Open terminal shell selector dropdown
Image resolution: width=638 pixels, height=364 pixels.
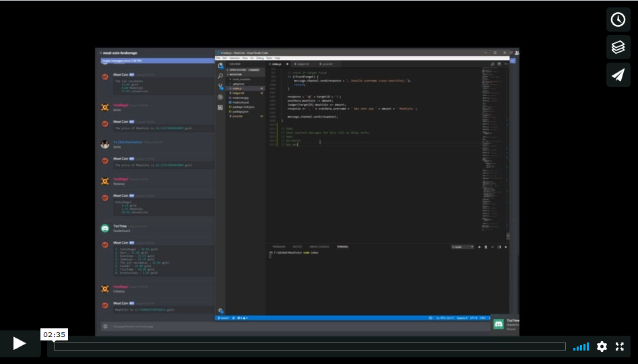click(462, 247)
